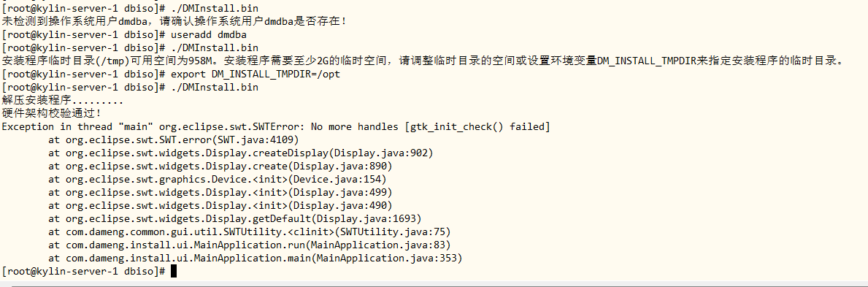The width and height of the screenshot is (868, 287).
Task: Click the 'MainApplication.main(MainApplication.java:353)' stack line
Action: 256,259
